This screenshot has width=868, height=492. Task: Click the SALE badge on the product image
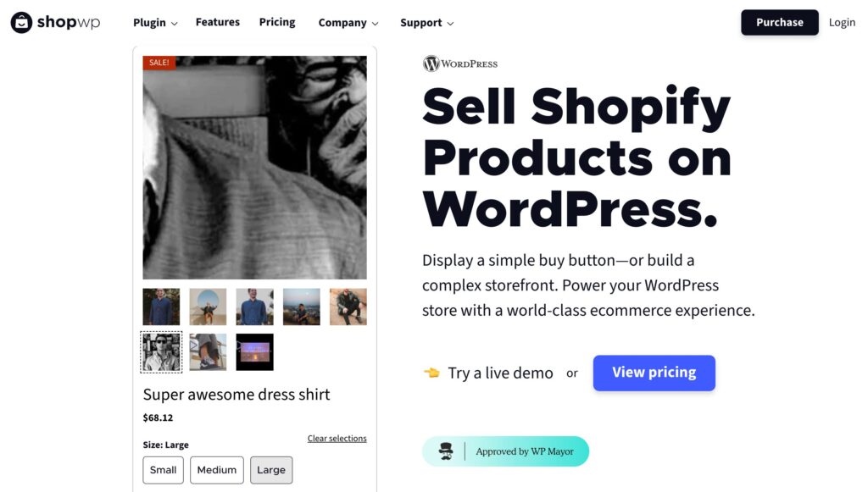[158, 62]
